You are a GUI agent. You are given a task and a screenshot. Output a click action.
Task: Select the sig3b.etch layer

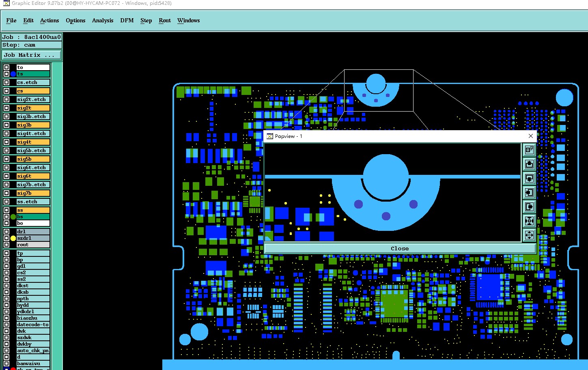click(x=33, y=116)
